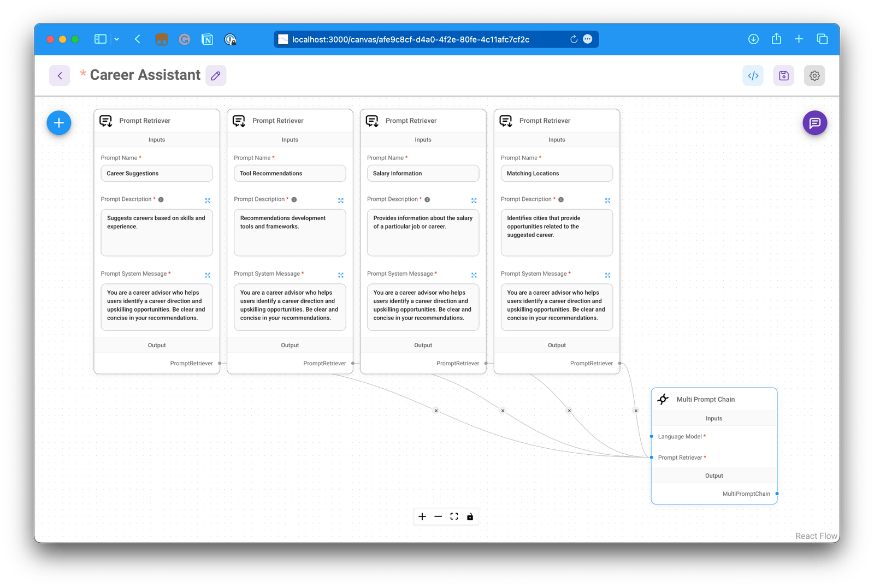Show Safari downloads
Image resolution: width=874 pixels, height=588 pixels.
[753, 39]
